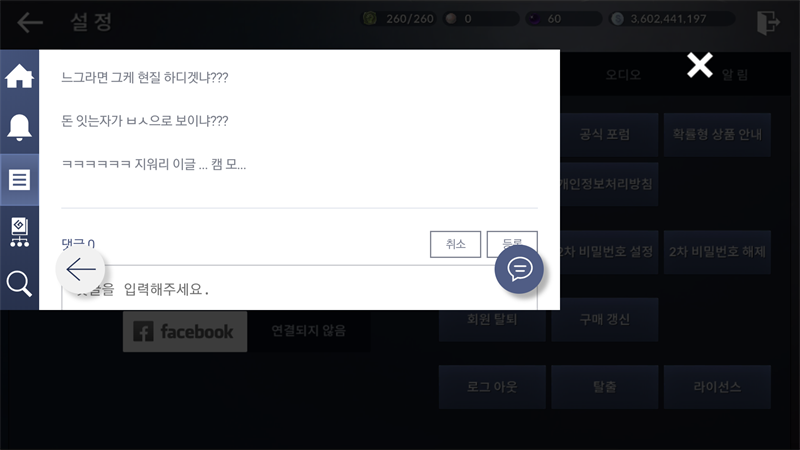Image resolution: width=800 pixels, height=450 pixels.
Task: Switch to the 오디오 tab
Action: click(x=623, y=75)
